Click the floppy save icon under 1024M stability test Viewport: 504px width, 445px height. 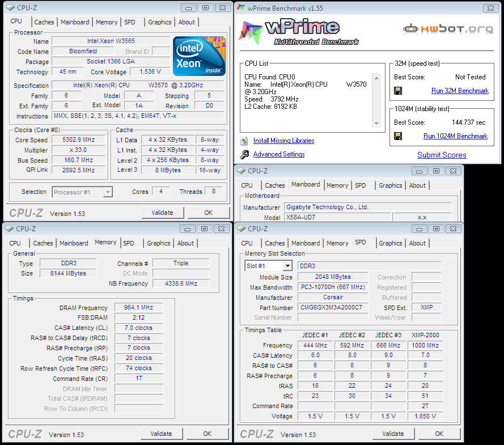tap(398, 136)
